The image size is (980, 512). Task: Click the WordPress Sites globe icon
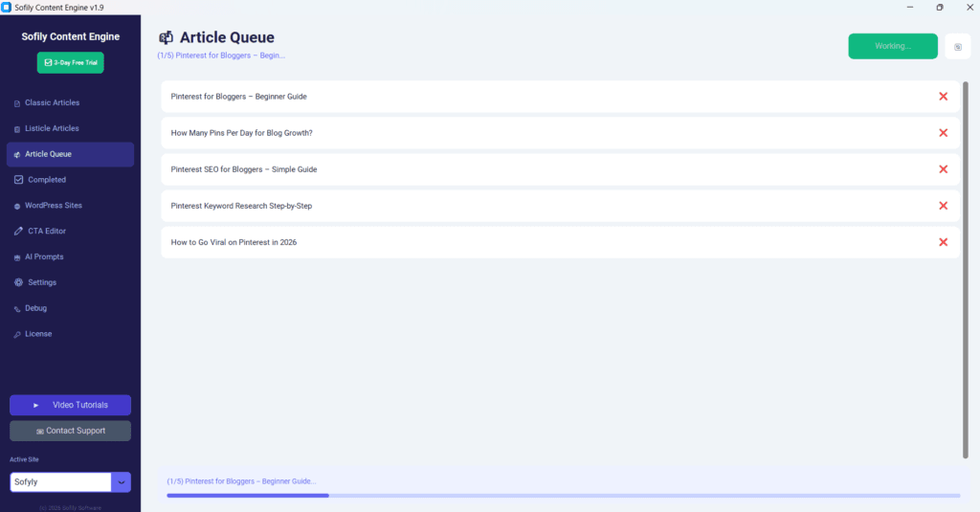pyautogui.click(x=17, y=207)
